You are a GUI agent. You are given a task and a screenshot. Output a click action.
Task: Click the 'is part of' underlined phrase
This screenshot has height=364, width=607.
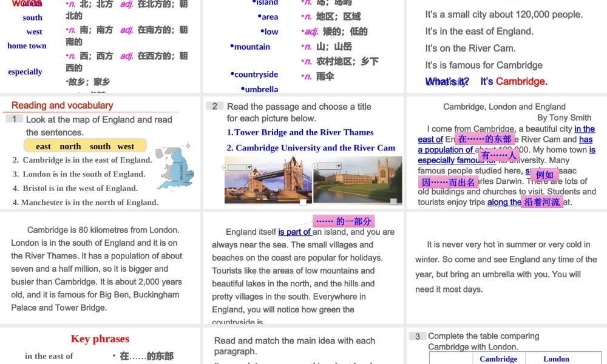(x=296, y=232)
